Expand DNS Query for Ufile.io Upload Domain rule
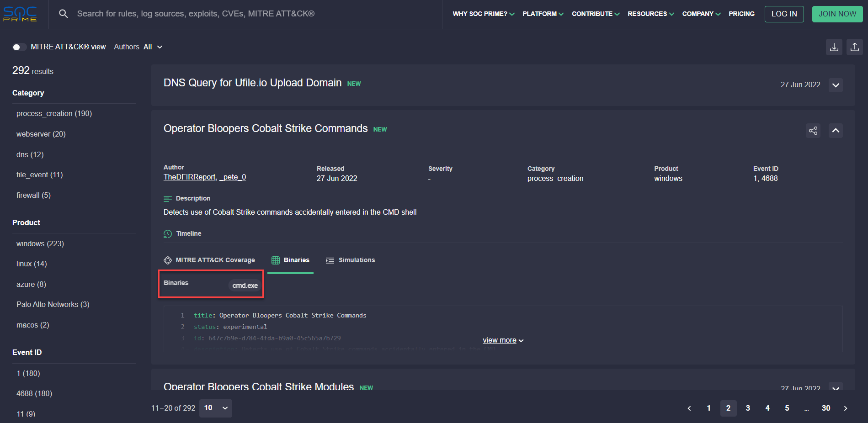The image size is (868, 423). coord(836,85)
